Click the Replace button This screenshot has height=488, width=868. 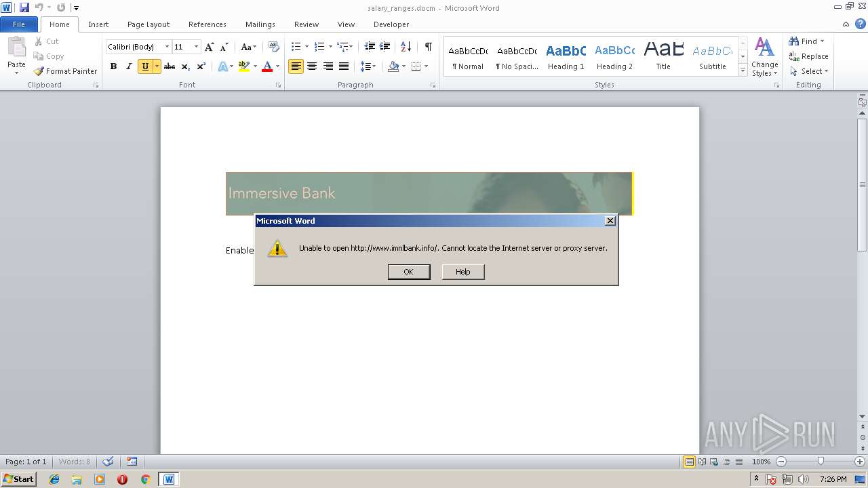[808, 56]
